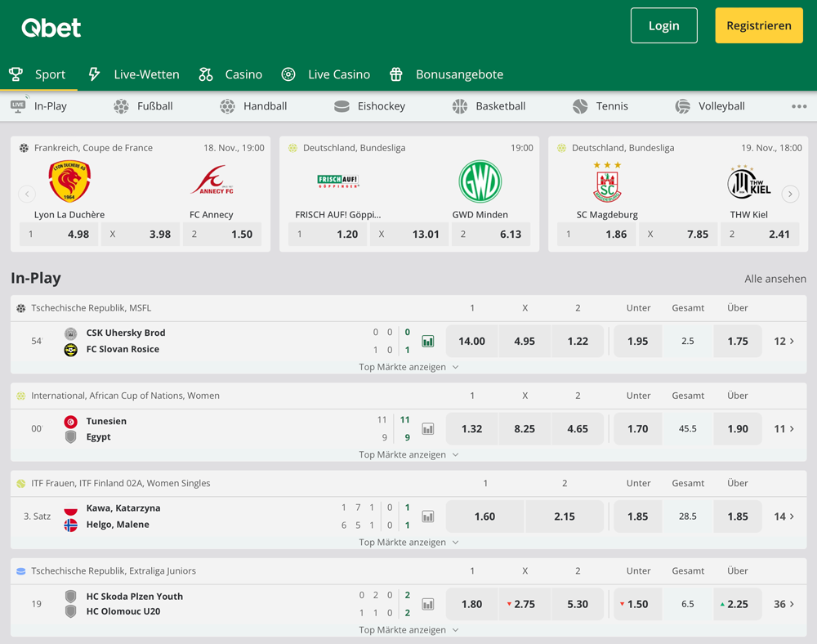817x644 pixels.
Task: Click the Fußball ball icon
Action: 121,106
